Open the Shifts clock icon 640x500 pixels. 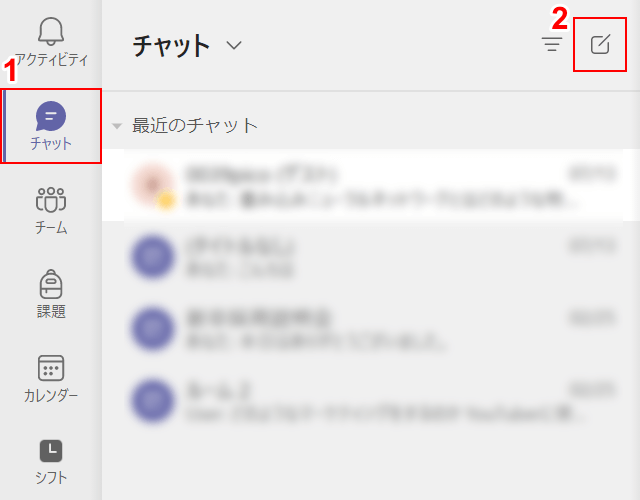click(x=51, y=451)
